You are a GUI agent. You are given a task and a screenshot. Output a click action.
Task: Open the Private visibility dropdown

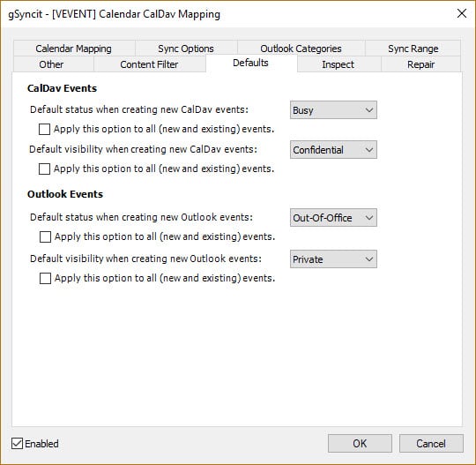333,259
